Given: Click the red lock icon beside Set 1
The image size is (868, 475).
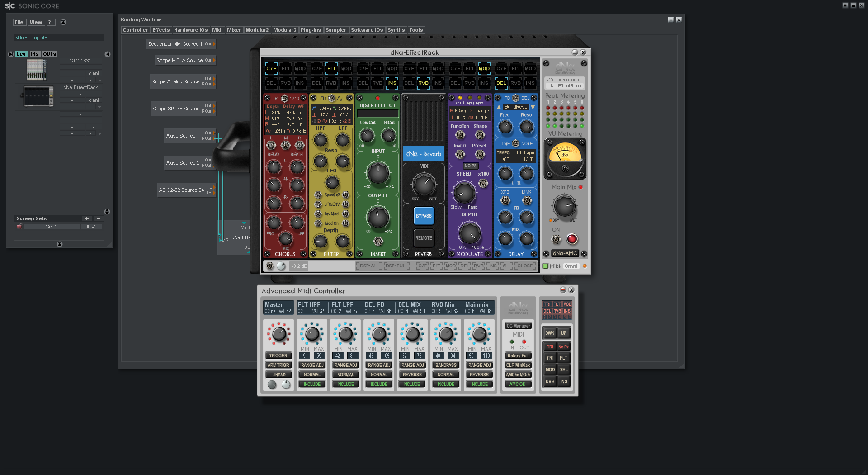Looking at the screenshot, I should [19, 226].
